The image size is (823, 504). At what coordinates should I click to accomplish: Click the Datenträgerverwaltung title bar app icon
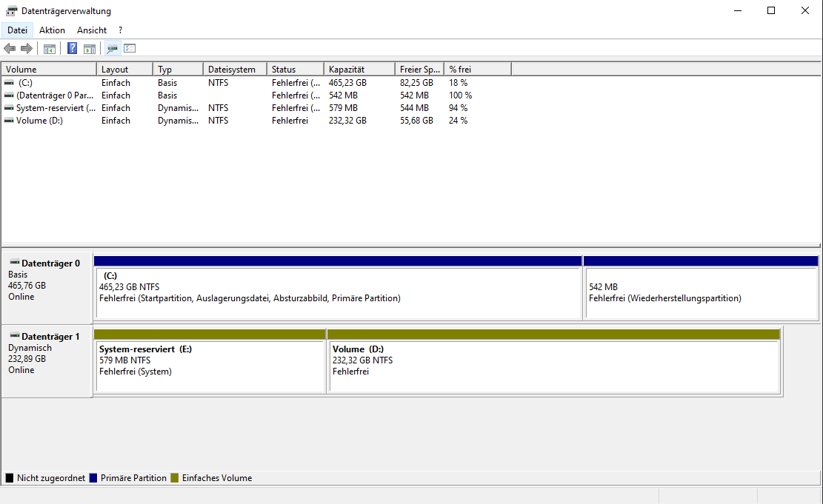11,11
